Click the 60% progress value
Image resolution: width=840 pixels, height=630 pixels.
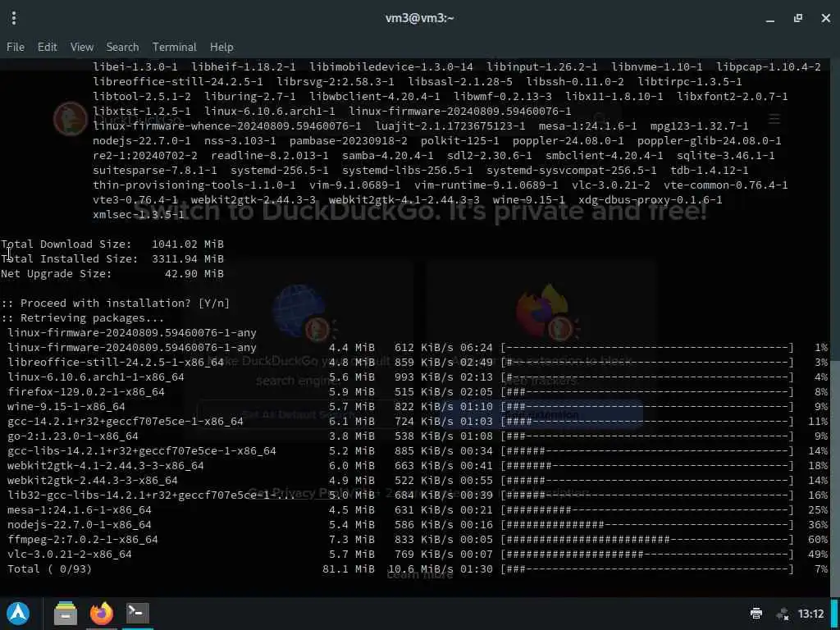[x=818, y=540]
